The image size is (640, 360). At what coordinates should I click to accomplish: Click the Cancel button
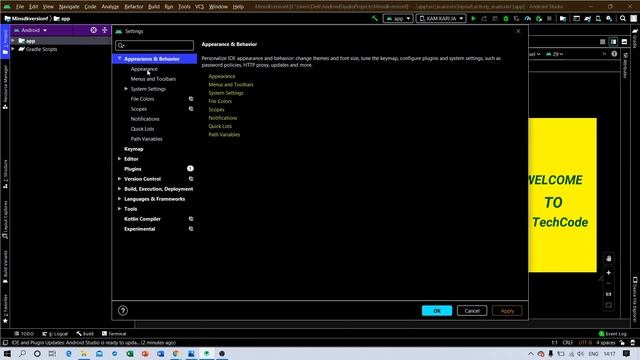click(x=472, y=311)
